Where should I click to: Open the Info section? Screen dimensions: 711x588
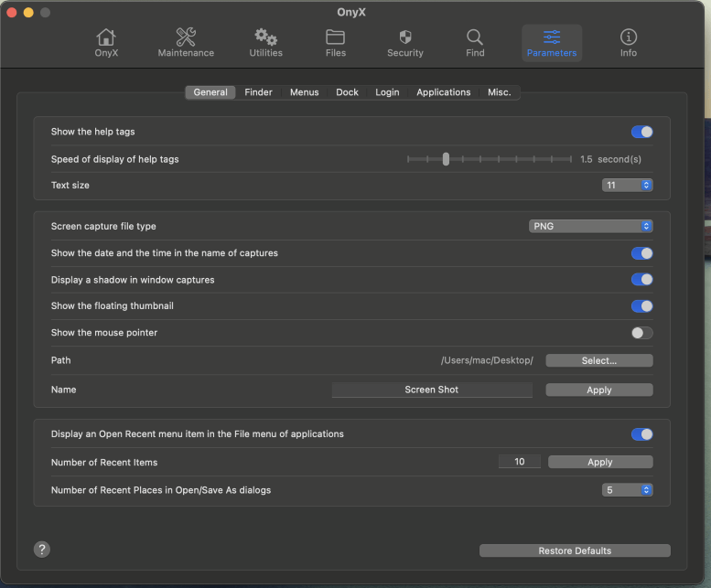click(629, 43)
